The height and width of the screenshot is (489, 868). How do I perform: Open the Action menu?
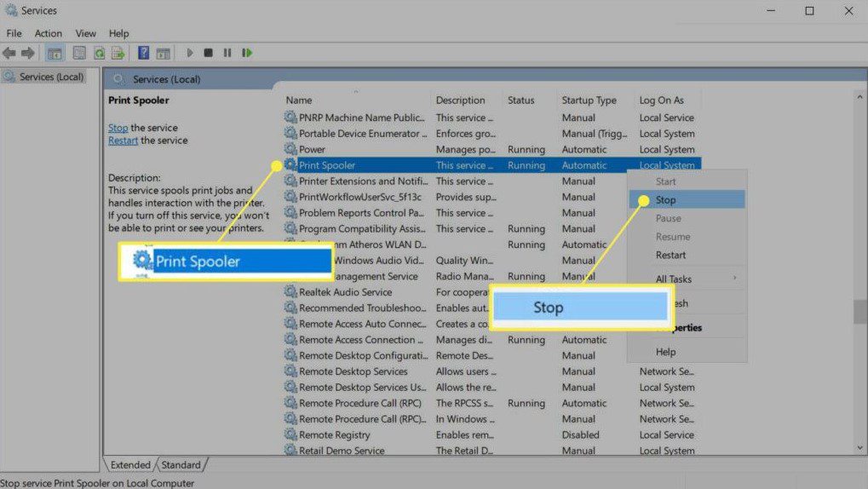[x=49, y=33]
